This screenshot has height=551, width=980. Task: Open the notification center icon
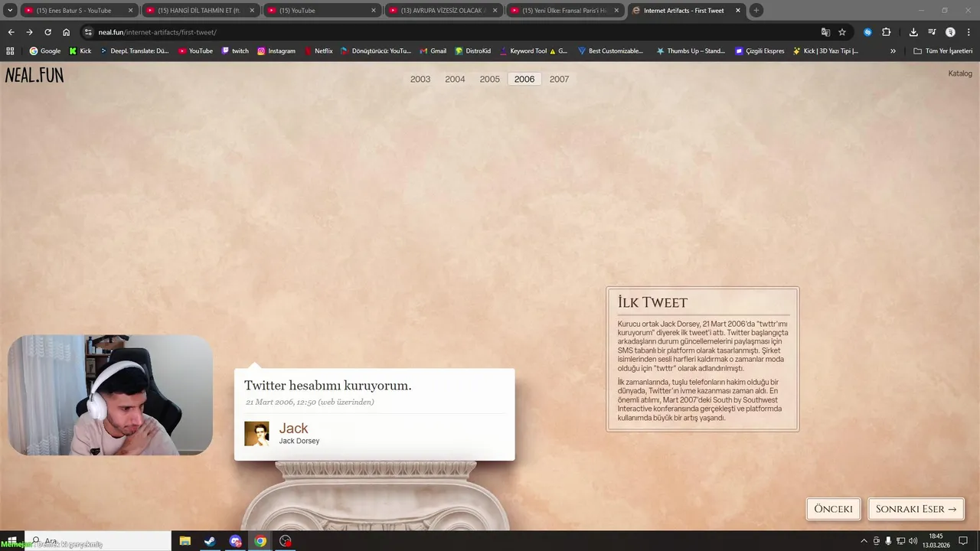pos(963,541)
